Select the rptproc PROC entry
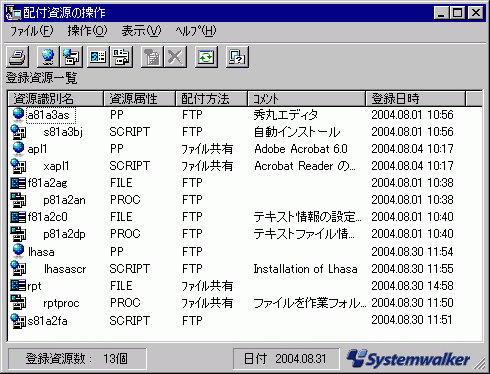This screenshot has height=374, width=490. coord(61,303)
